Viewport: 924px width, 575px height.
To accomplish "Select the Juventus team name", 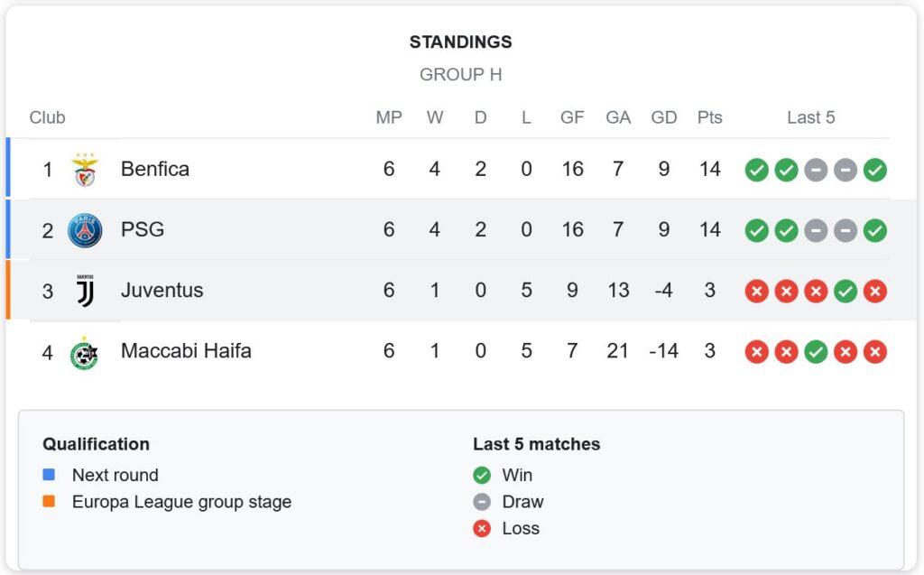I will point(162,291).
